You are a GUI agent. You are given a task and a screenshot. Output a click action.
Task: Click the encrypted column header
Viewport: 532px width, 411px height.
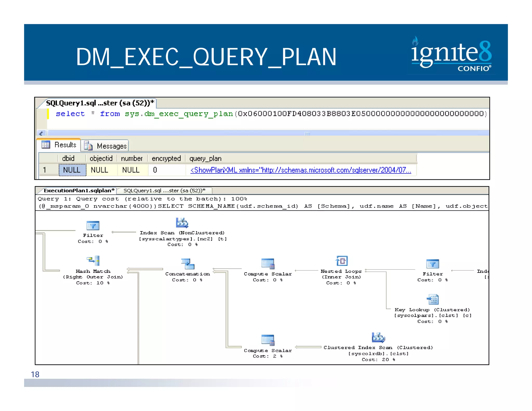click(x=166, y=158)
